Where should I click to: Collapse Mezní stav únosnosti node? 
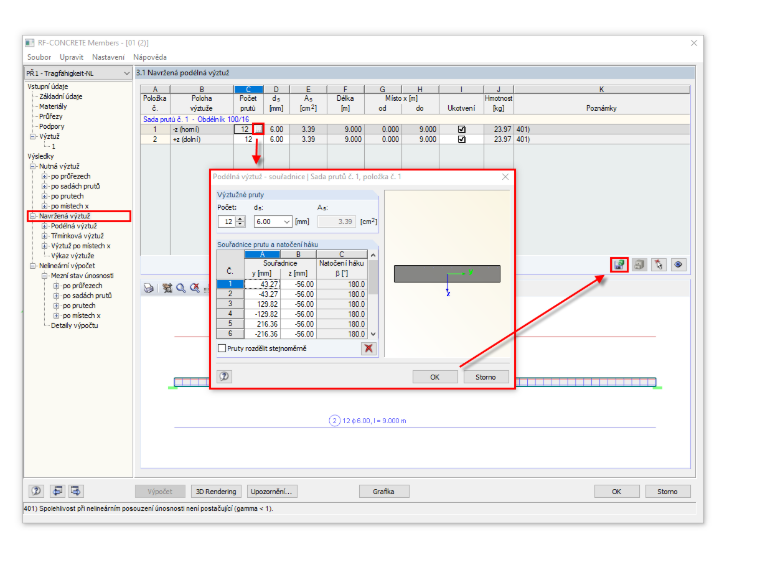(45, 276)
